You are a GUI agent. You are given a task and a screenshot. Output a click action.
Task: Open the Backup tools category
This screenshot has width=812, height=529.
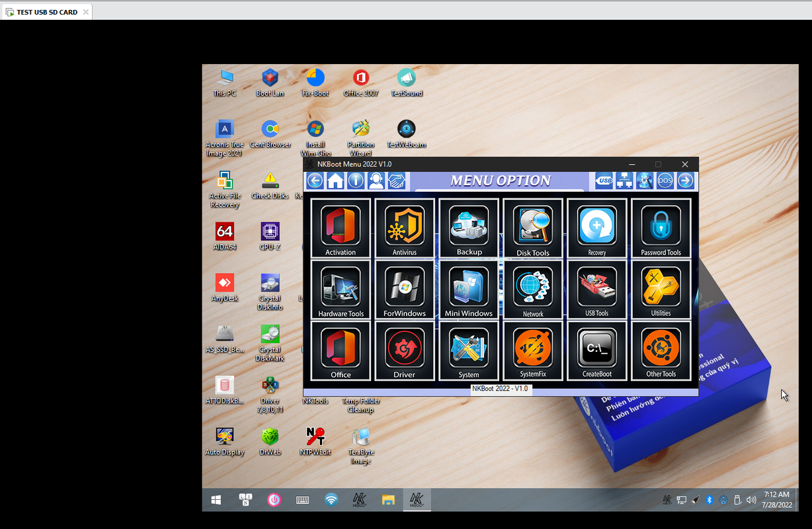(x=469, y=228)
